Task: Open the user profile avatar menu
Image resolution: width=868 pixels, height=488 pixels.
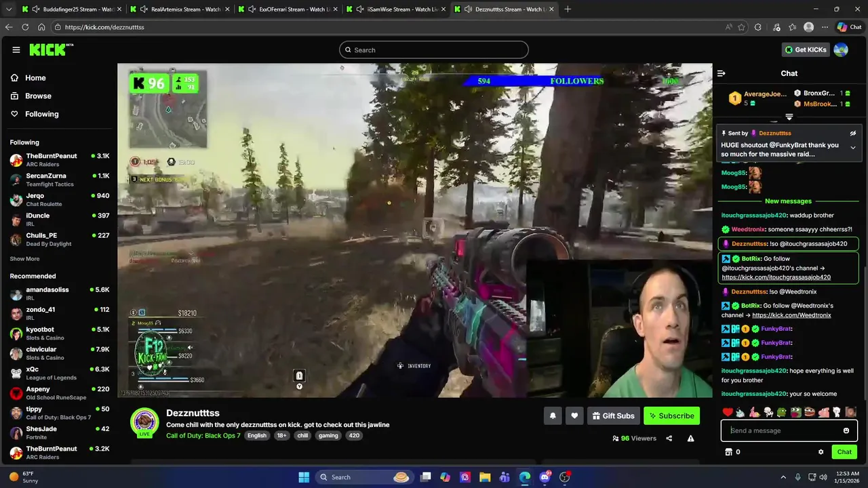Action: (841, 49)
